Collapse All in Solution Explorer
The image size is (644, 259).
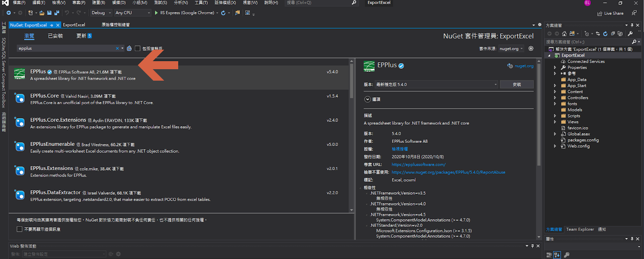click(613, 34)
